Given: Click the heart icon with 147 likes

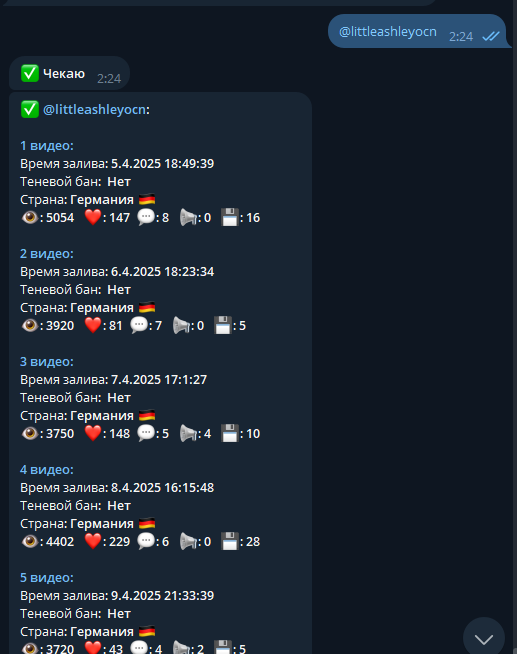Looking at the screenshot, I should [x=93, y=217].
